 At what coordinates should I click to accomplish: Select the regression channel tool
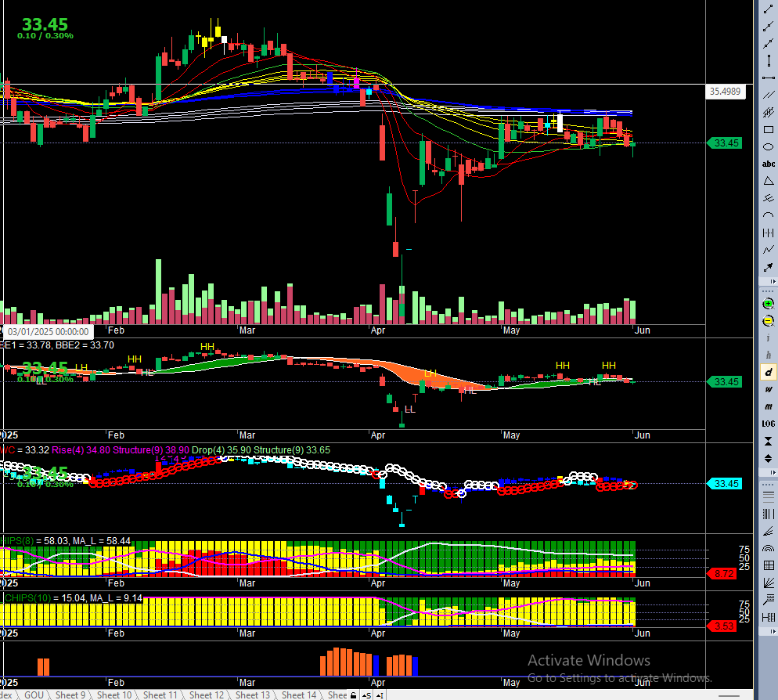[x=768, y=112]
